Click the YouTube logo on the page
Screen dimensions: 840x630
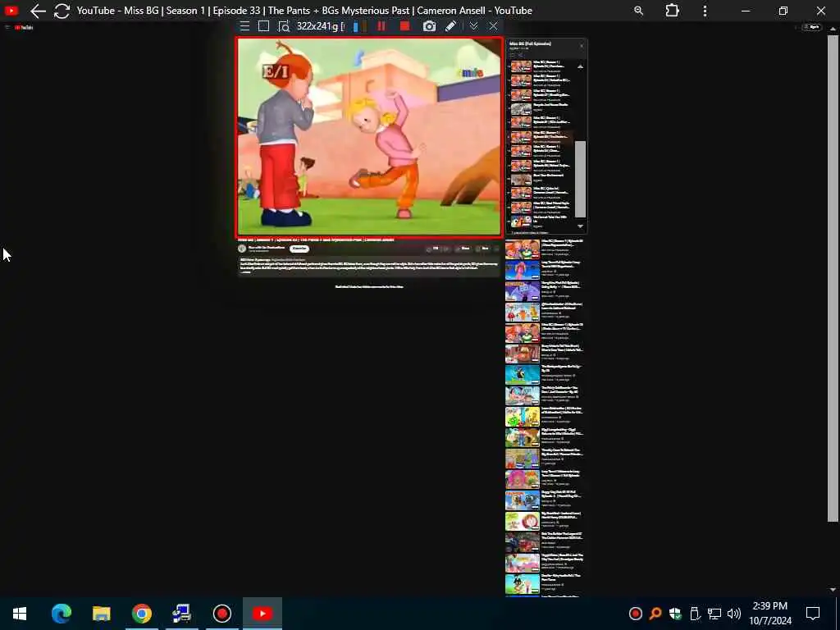pos(24,27)
